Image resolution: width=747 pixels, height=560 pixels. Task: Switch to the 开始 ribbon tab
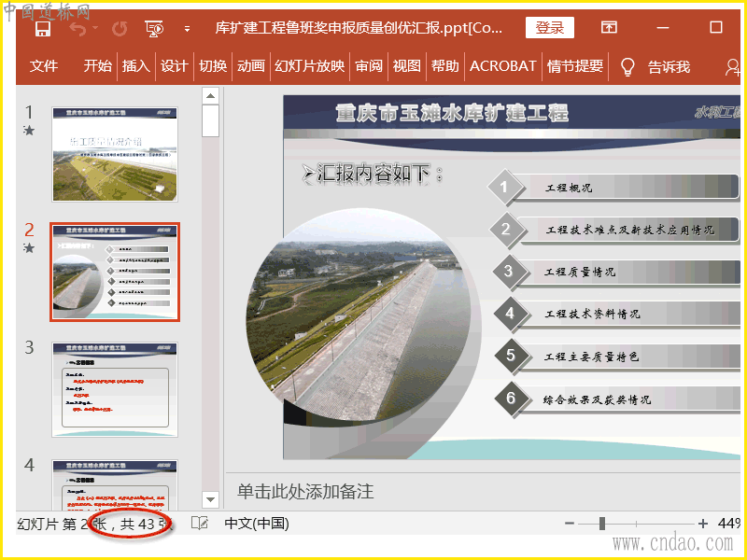coord(98,66)
